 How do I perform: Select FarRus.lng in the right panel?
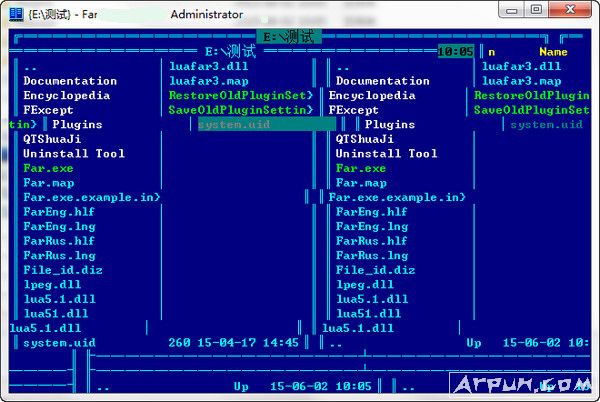(x=372, y=256)
